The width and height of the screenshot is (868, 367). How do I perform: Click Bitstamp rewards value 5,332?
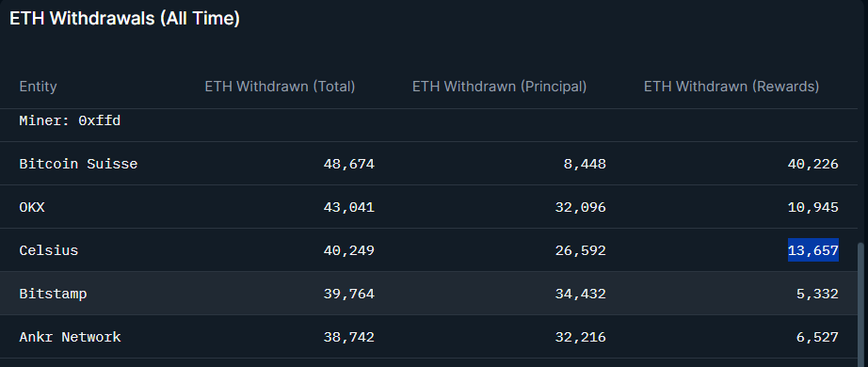[x=817, y=294]
